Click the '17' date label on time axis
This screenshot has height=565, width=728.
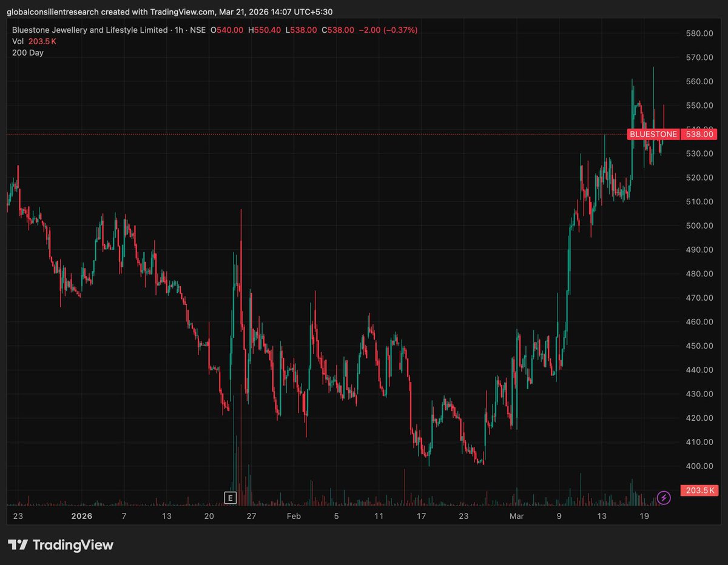tap(421, 517)
